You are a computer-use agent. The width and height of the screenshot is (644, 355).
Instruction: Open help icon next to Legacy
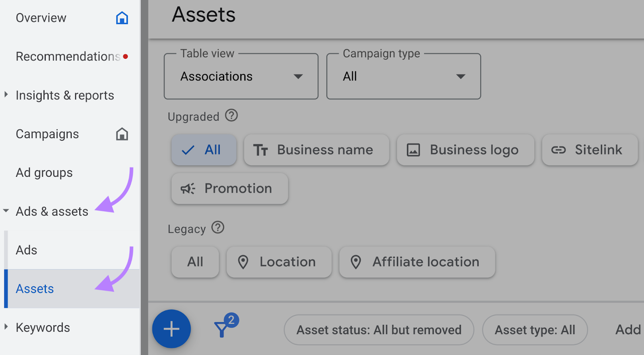[218, 228]
